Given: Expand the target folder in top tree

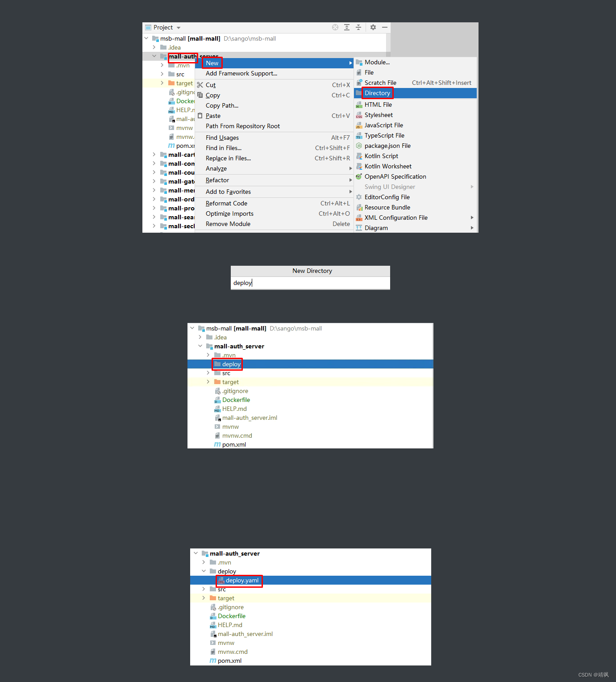Looking at the screenshot, I should click(162, 83).
